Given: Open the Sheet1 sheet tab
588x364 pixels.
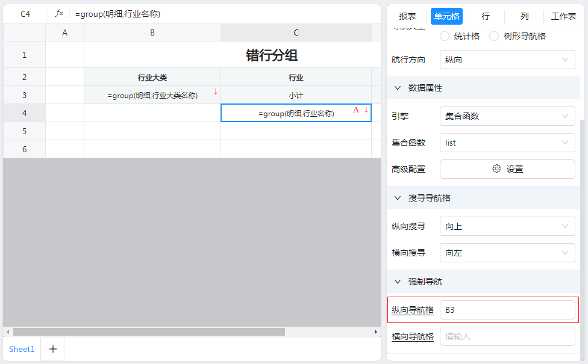Looking at the screenshot, I should (x=22, y=349).
